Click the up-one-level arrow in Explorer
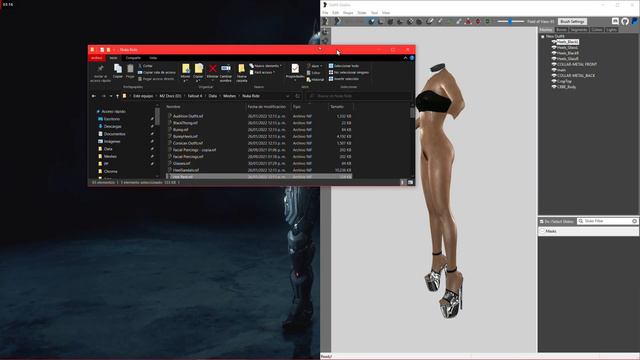640x360 pixels. point(118,96)
